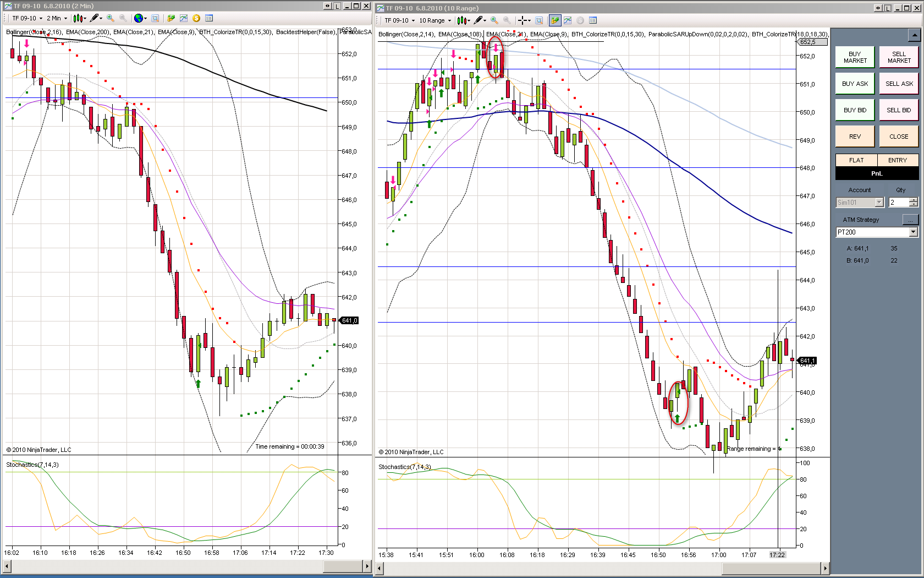Click the 641,1 price marker on 10 Range chart
Image resolution: width=924 pixels, height=578 pixels.
[807, 361]
